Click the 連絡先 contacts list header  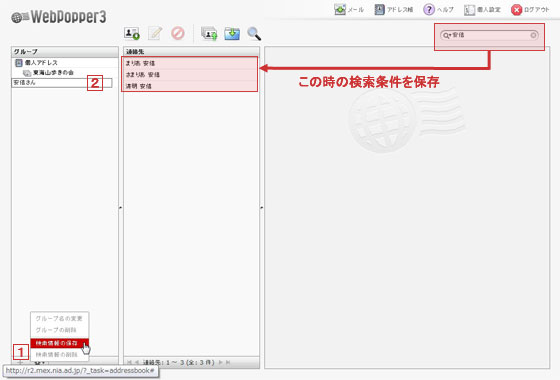pos(191,51)
